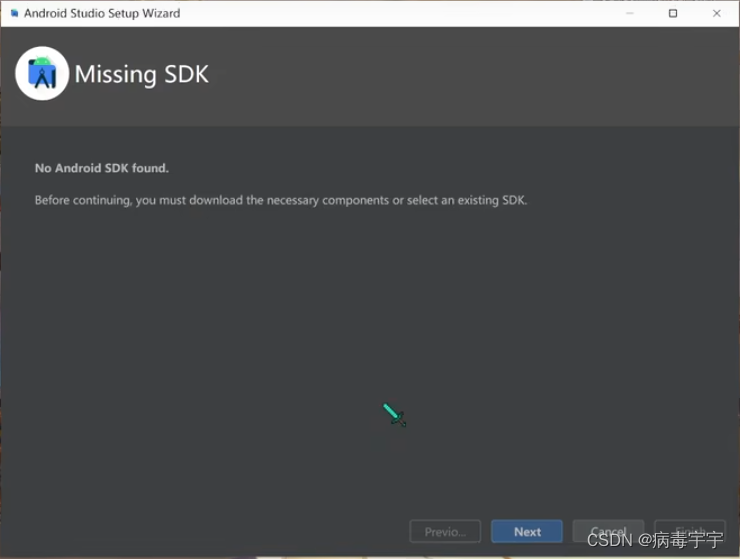740x559 pixels.
Task: Click the word download in the instruction
Action: click(x=216, y=200)
